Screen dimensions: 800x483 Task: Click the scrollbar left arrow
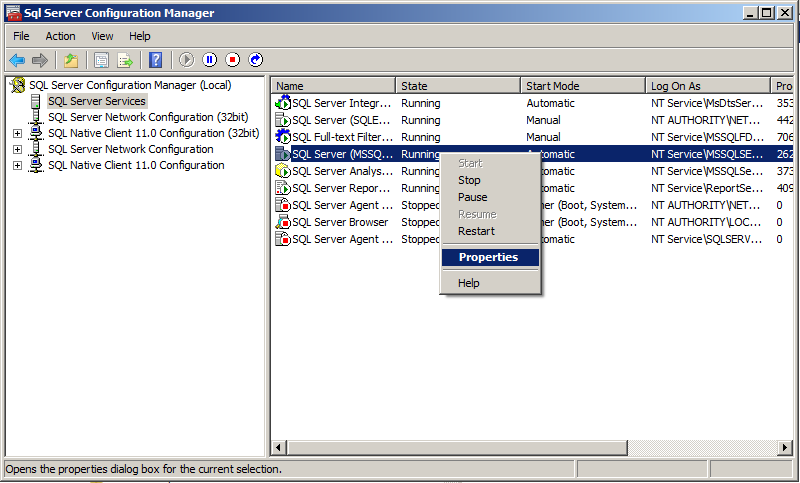[x=279, y=448]
